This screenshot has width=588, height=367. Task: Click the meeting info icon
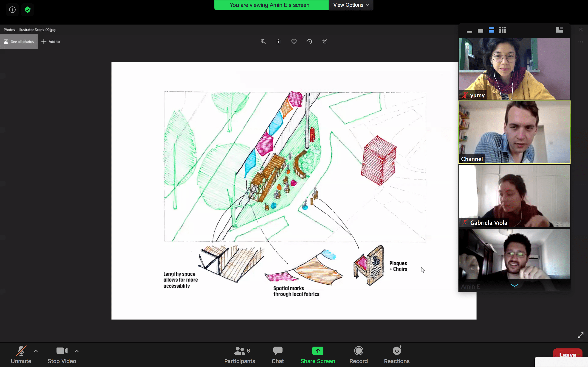(12, 10)
